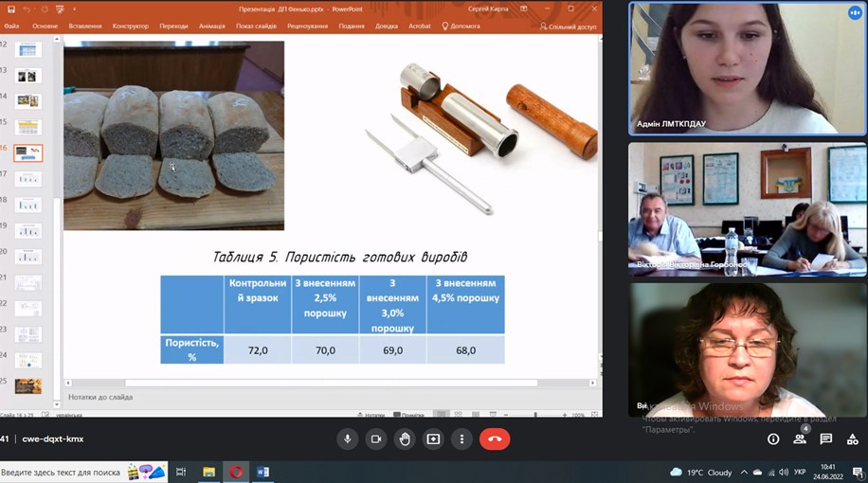Click the Спільний доступ share button
Viewport: 868px width, 483px height.
point(568,26)
